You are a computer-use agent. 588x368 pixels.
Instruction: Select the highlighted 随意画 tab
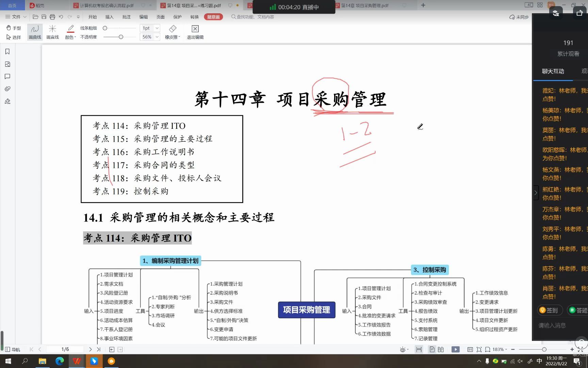tap(213, 17)
